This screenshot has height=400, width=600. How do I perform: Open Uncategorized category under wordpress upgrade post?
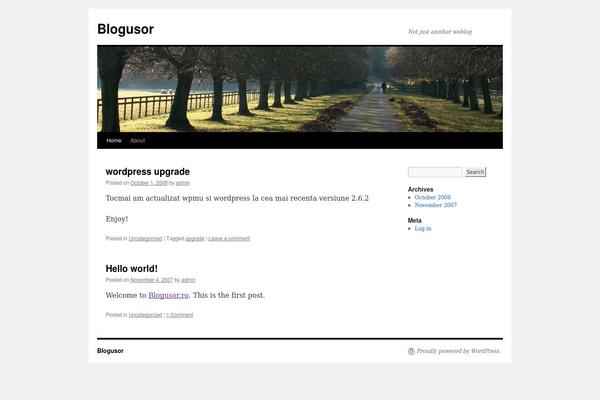pyautogui.click(x=145, y=238)
